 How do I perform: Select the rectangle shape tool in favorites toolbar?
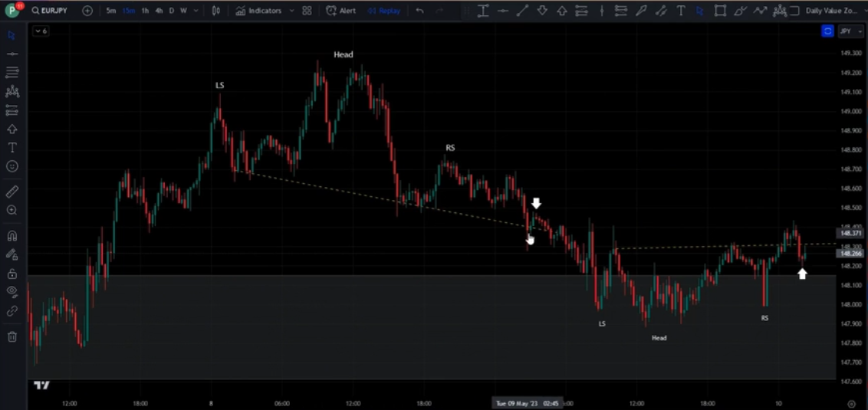pyautogui.click(x=720, y=11)
